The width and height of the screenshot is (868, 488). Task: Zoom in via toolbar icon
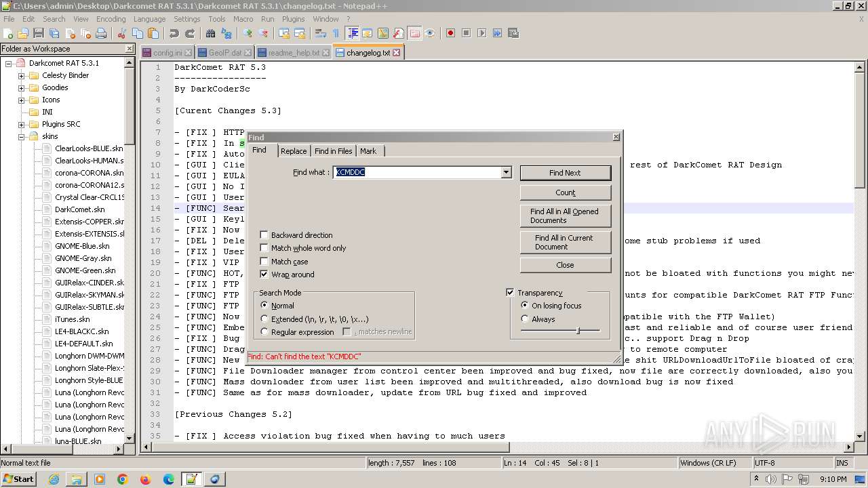click(248, 33)
